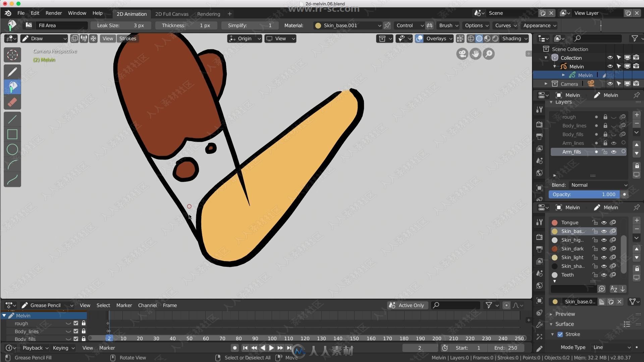
Task: Expand the Camera collection in outliner
Action: tap(546, 84)
